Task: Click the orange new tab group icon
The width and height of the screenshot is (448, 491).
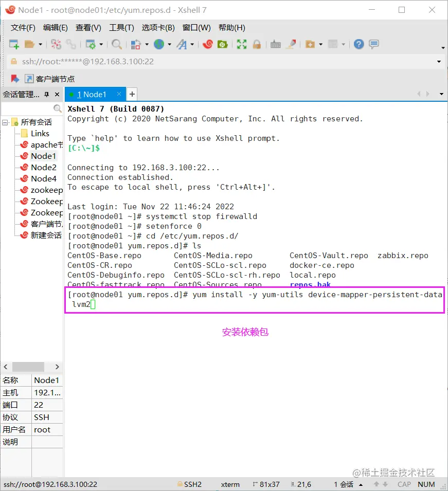Action: [310, 44]
